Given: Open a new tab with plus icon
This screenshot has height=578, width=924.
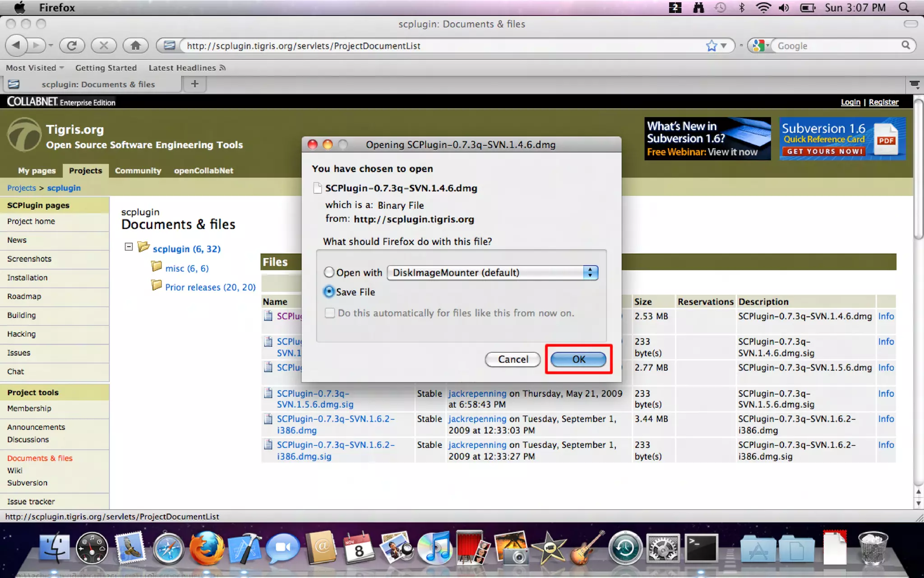Looking at the screenshot, I should (x=194, y=84).
